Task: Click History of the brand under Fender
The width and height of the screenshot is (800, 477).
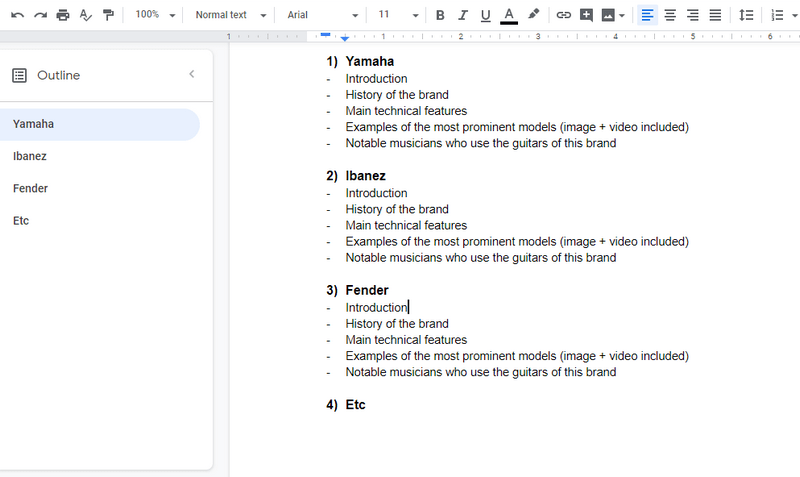Action: coord(397,324)
